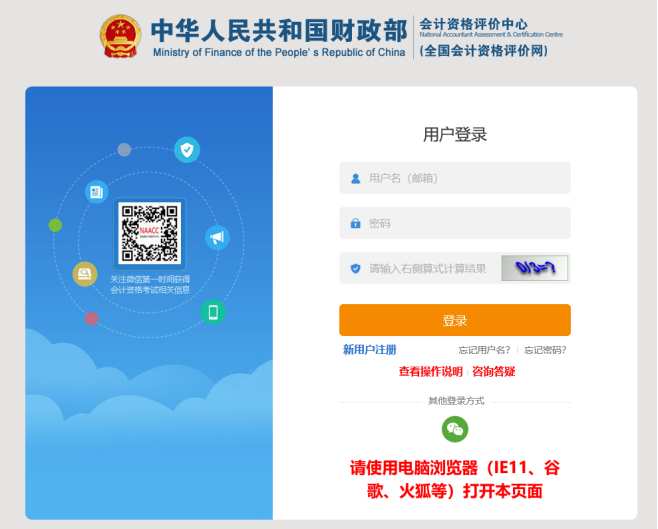Refresh the captcha arithmetic image
The width and height of the screenshot is (658, 529).
click(x=535, y=268)
